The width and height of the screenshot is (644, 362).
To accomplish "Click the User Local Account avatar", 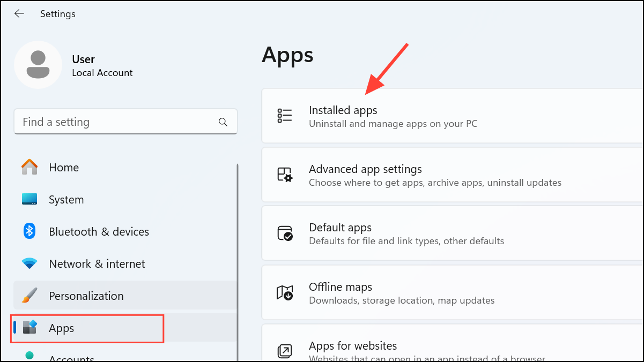I will click(x=38, y=64).
